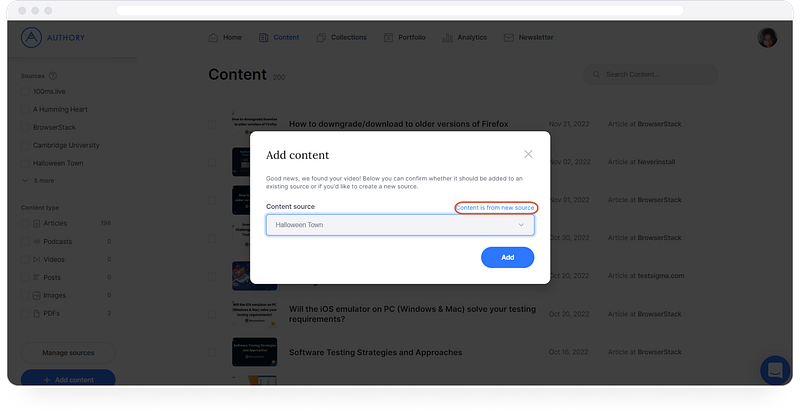Open the Content navigation tab
Image resolution: width=800 pixels, height=419 pixels.
pos(279,37)
